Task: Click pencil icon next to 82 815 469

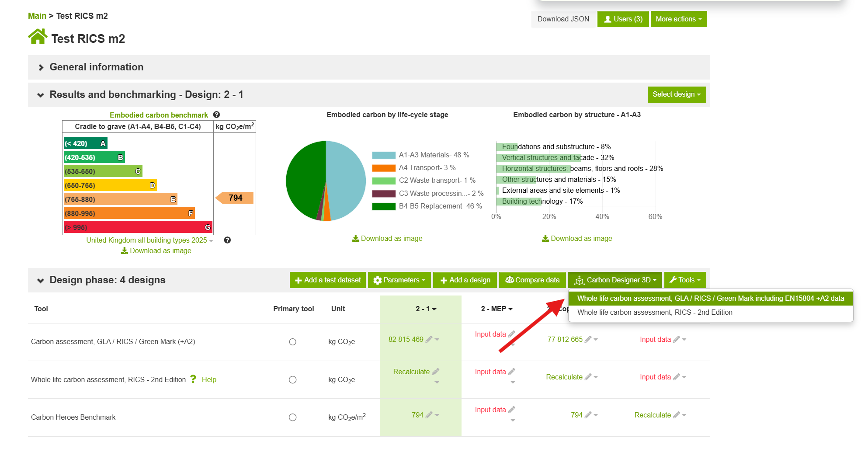Action: pyautogui.click(x=429, y=339)
